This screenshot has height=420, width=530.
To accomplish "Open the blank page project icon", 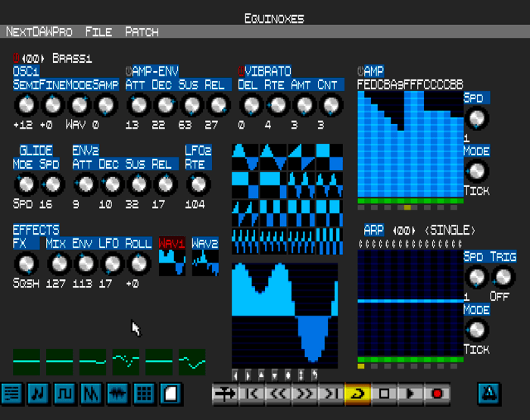I will point(170,394).
